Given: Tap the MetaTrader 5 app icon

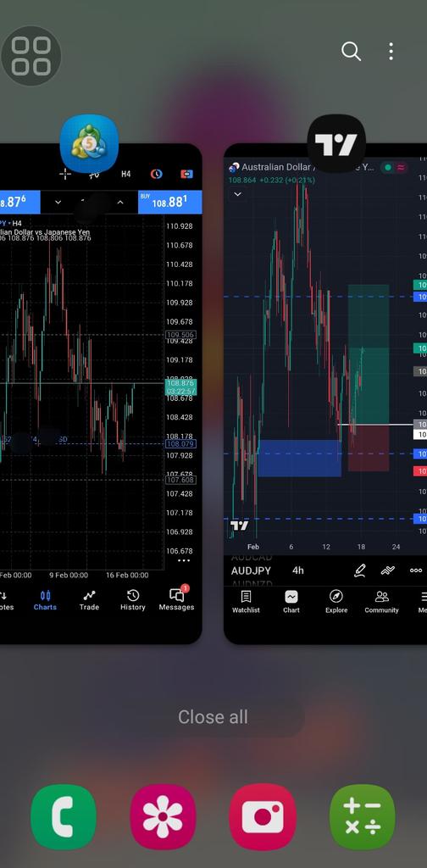Looking at the screenshot, I should [x=89, y=143].
